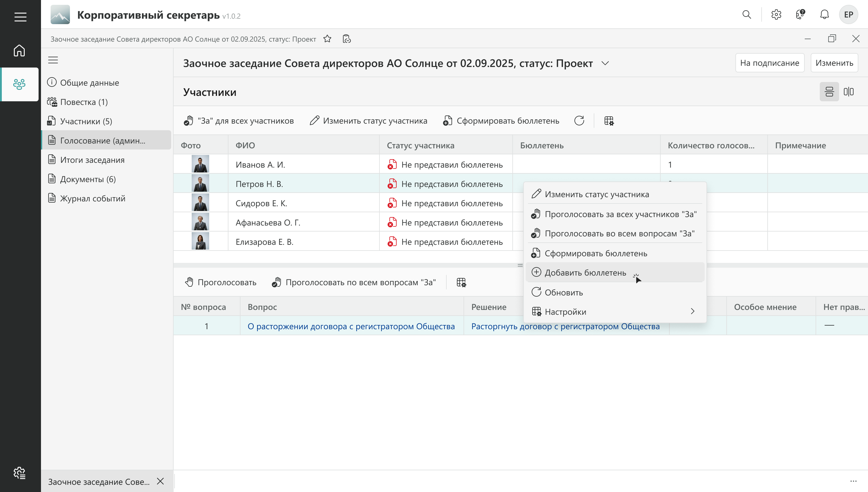Click the splitter handle between the tables
Viewport: 868px width, 492px height.
point(520,265)
